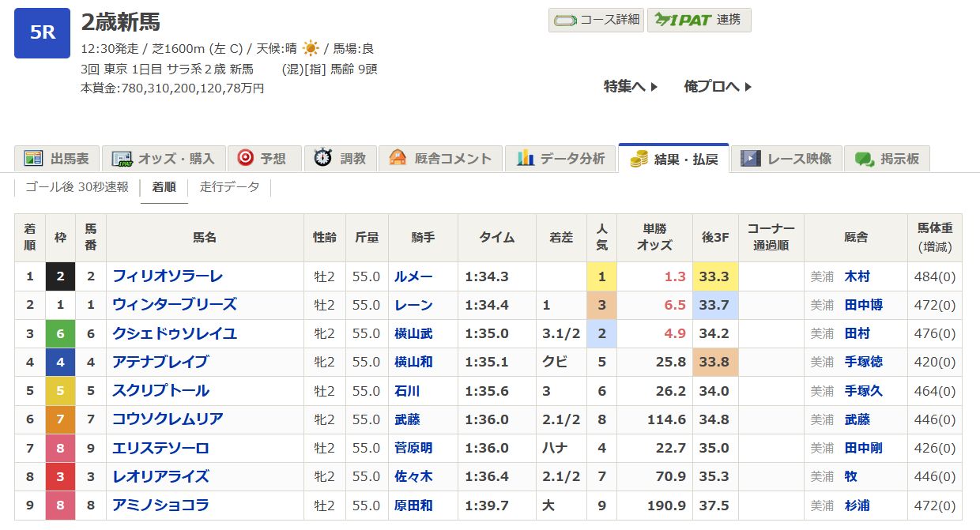Click the green frame 6 color cell
980x530 pixels.
[x=60, y=334]
